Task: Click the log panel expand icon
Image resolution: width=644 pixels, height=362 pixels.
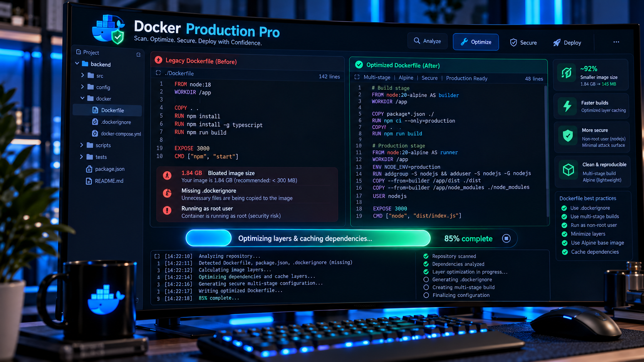Action: [157, 256]
